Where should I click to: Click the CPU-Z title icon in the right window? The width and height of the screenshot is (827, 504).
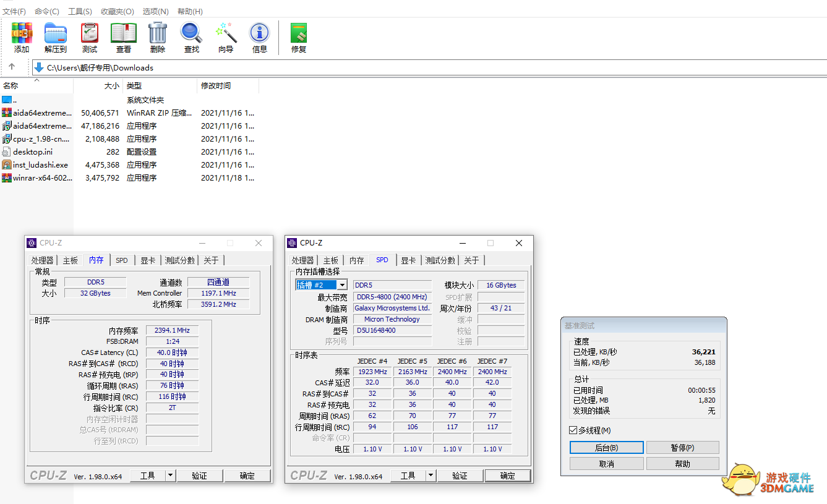[293, 243]
